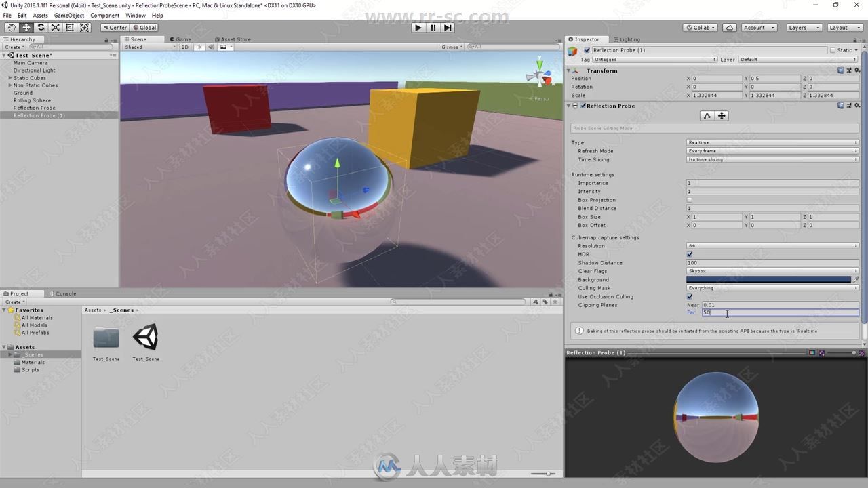Open the Window menu
The height and width of the screenshot is (488, 868).
(x=136, y=16)
